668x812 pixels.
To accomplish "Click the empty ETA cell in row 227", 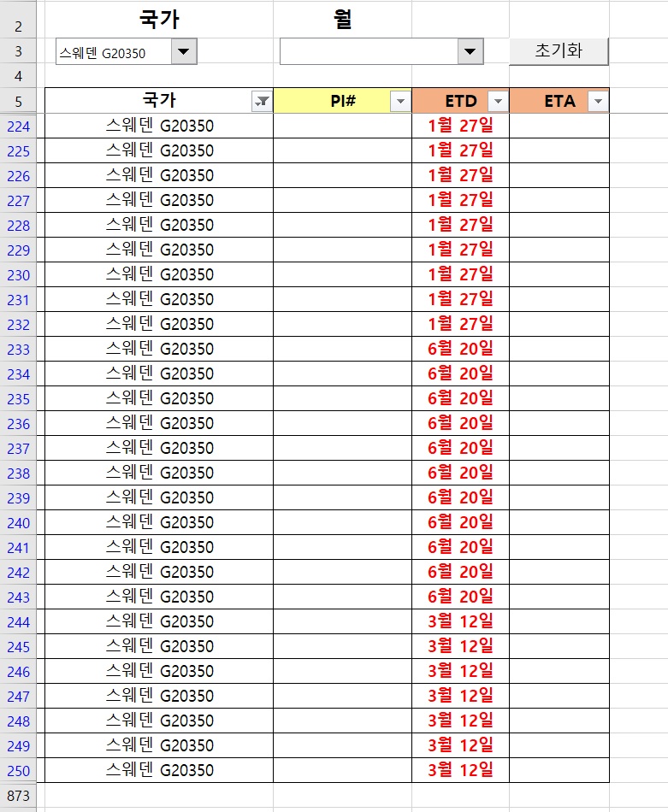I will (559, 200).
